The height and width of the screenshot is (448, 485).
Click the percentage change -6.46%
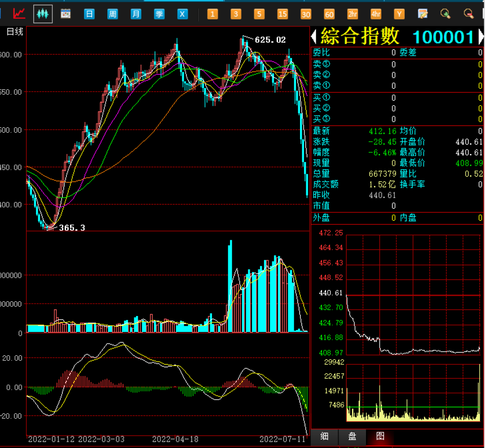382,153
